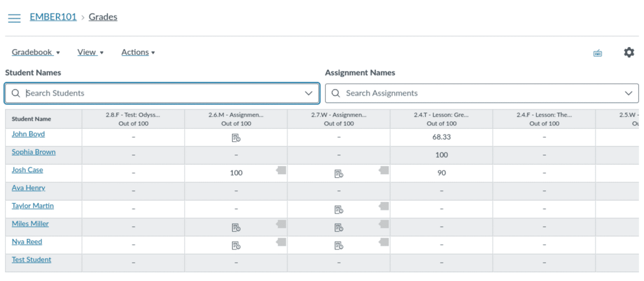
Task: Click the keyboard shortcuts icon
Action: (597, 53)
